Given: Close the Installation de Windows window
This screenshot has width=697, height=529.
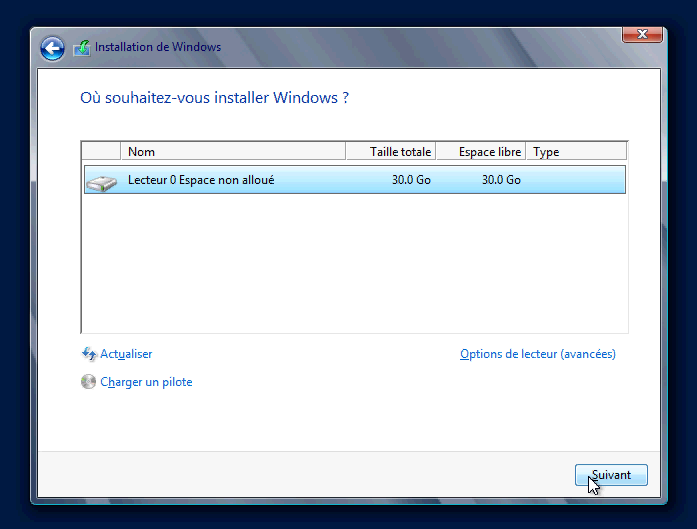Looking at the screenshot, I should click(642, 34).
